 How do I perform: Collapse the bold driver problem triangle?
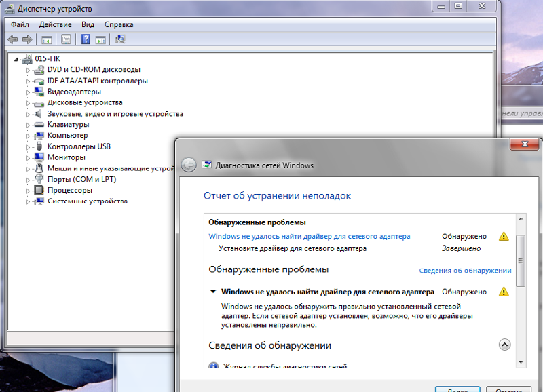[213, 292]
